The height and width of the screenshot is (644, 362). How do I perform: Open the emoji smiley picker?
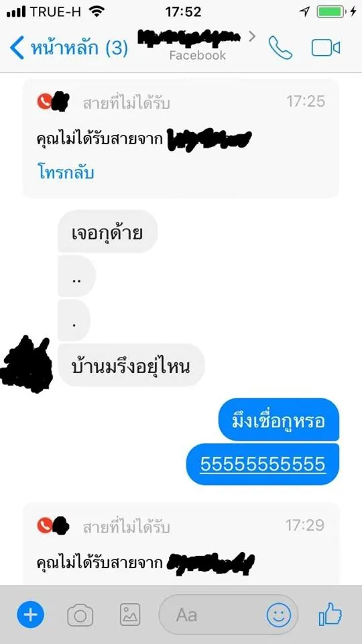pyautogui.click(x=279, y=615)
